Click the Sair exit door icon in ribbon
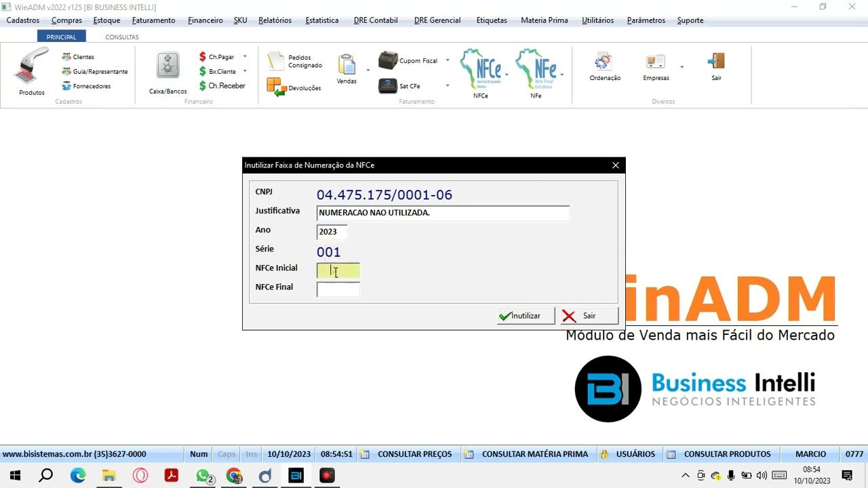This screenshot has height=488, width=868. tap(716, 62)
